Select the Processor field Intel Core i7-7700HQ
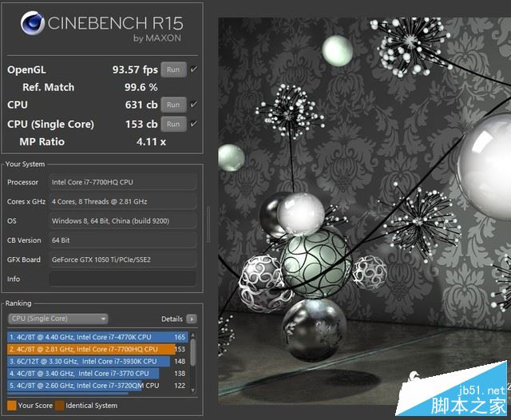Viewport: 511px width, 420px height. click(x=122, y=182)
